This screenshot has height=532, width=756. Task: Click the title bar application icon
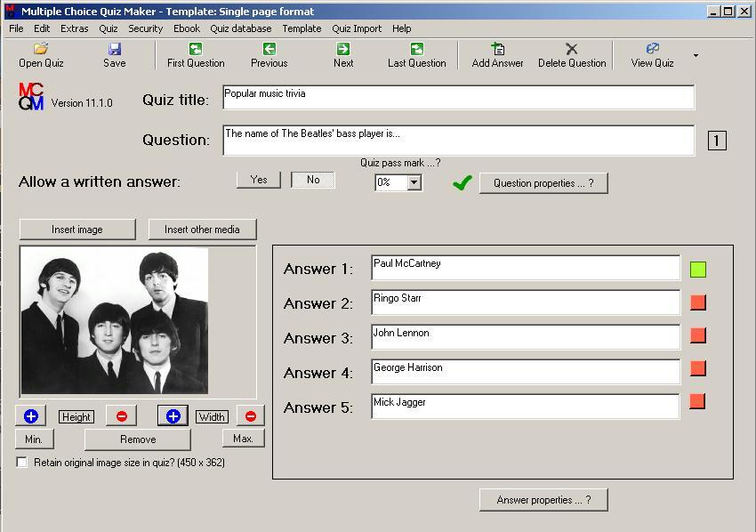10,11
